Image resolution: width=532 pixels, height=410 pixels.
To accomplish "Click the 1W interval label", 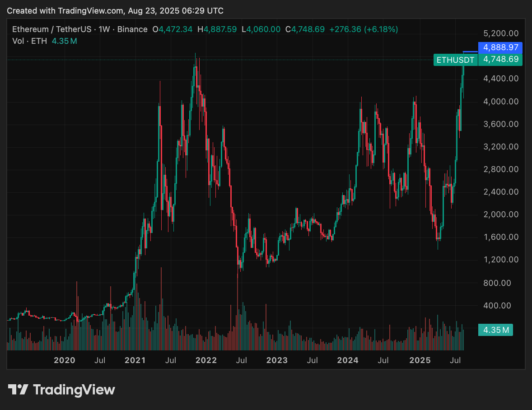I will [x=104, y=29].
